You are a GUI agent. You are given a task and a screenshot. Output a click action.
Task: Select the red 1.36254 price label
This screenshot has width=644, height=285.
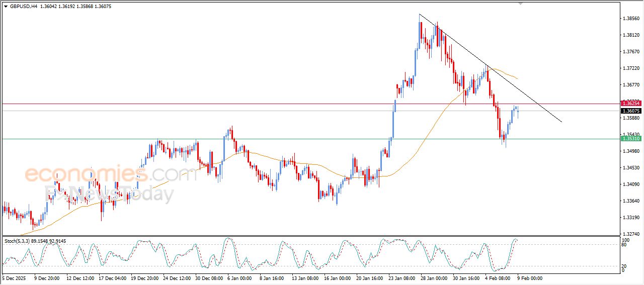631,104
